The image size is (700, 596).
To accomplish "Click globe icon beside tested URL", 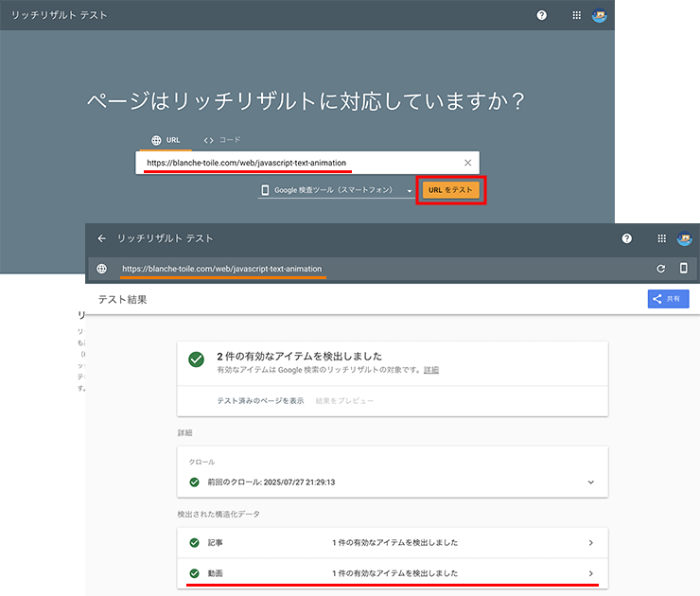I will (x=102, y=269).
